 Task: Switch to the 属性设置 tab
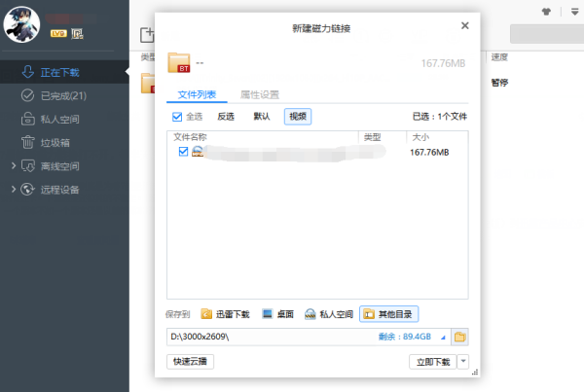pos(259,94)
